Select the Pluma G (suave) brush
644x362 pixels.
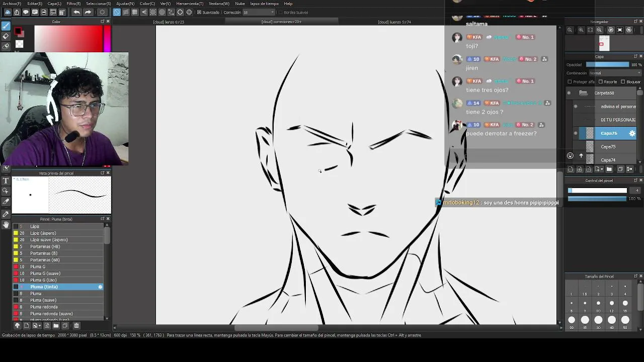58,274
